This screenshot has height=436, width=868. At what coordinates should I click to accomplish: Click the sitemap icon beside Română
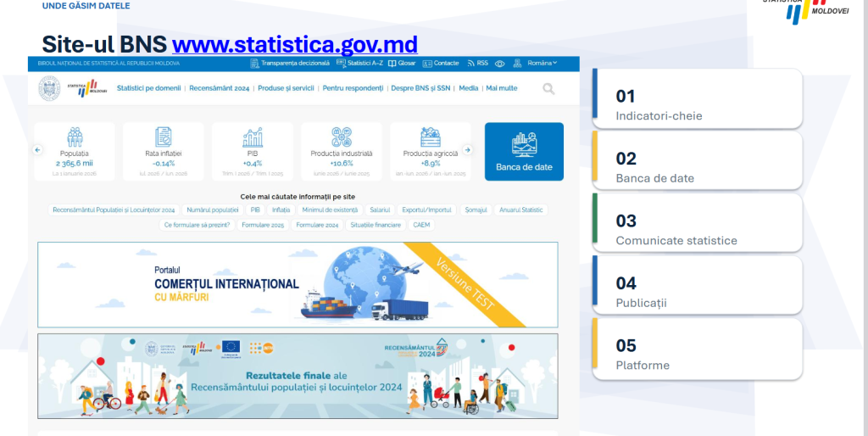coord(518,63)
